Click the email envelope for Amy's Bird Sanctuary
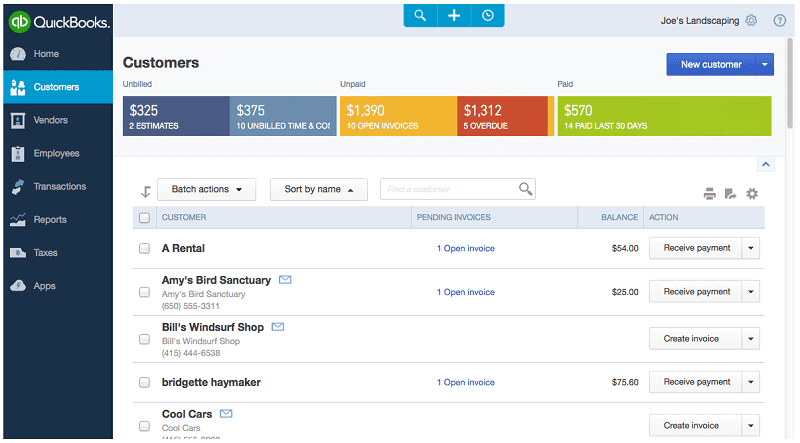The height and width of the screenshot is (443, 800). coord(285,280)
